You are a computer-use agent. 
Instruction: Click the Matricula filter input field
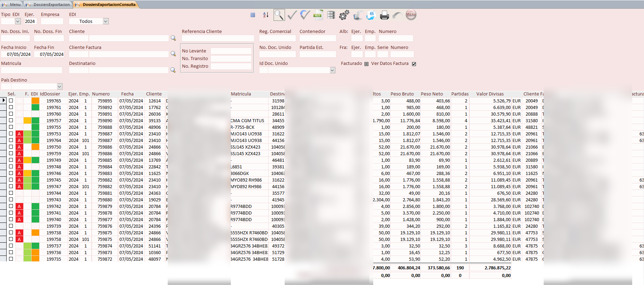pos(32,70)
